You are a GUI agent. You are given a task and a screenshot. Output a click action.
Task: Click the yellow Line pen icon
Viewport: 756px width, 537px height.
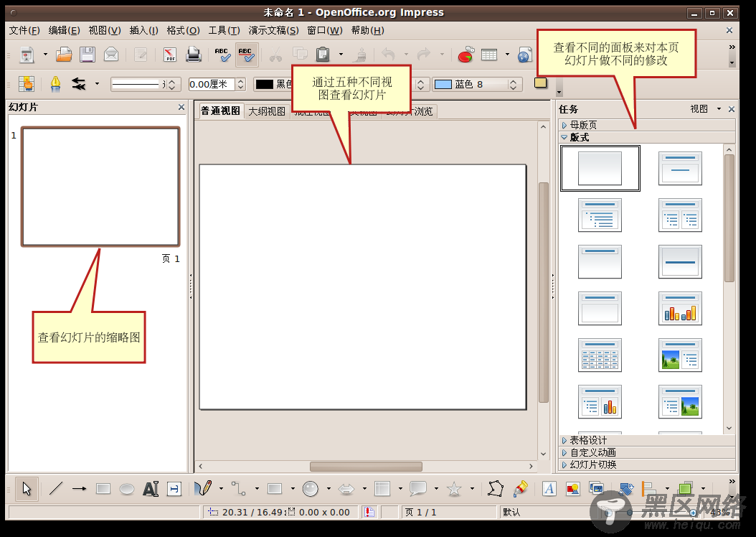click(55, 84)
